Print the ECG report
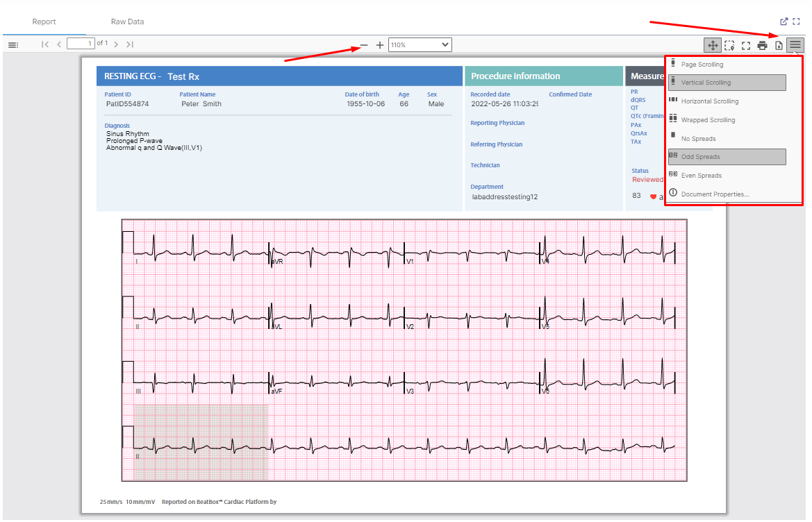The width and height of the screenshot is (812, 522). (x=762, y=46)
